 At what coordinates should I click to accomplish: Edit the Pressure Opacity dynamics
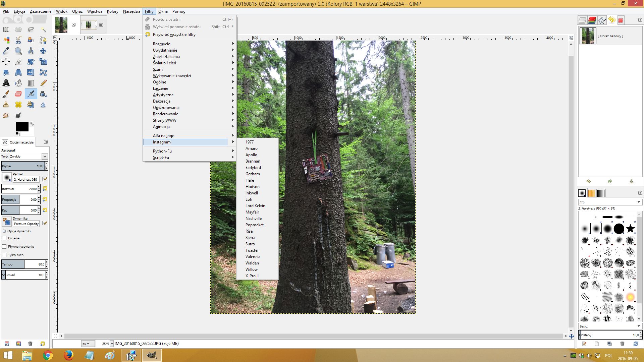click(x=45, y=224)
